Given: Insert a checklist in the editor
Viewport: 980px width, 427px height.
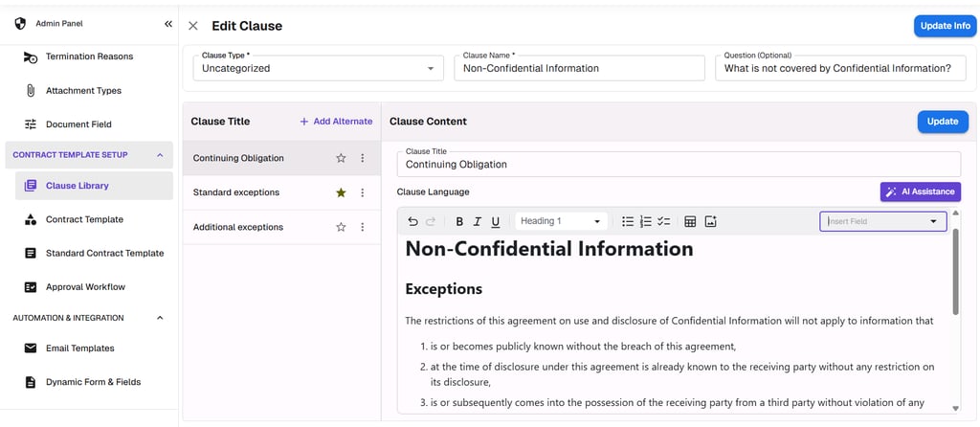Looking at the screenshot, I should [664, 221].
